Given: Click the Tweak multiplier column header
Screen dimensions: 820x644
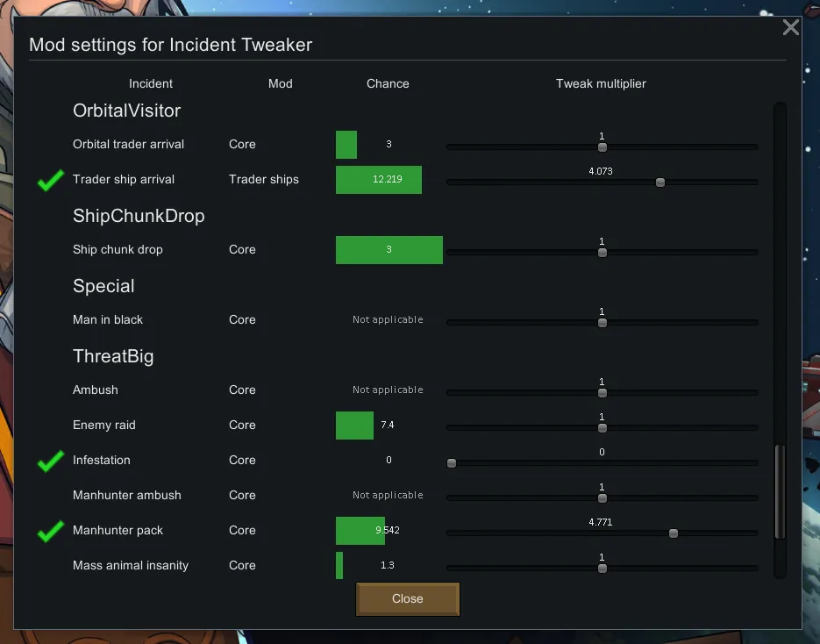Looking at the screenshot, I should click(x=601, y=84).
